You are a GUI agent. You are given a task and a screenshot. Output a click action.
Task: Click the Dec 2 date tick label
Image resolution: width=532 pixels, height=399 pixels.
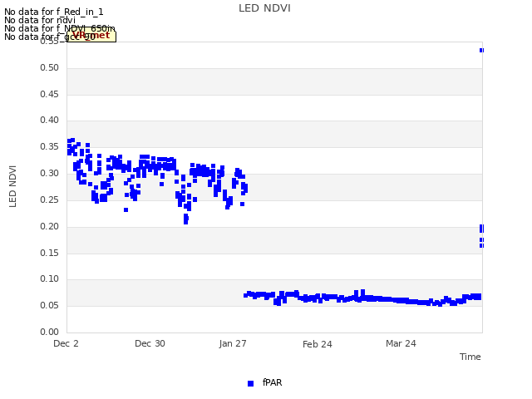pyautogui.click(x=66, y=343)
